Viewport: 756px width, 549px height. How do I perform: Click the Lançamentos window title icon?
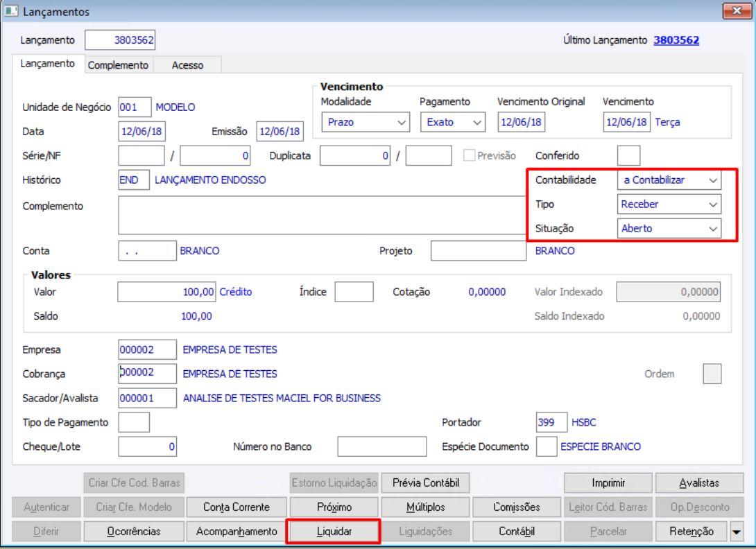coord(11,10)
